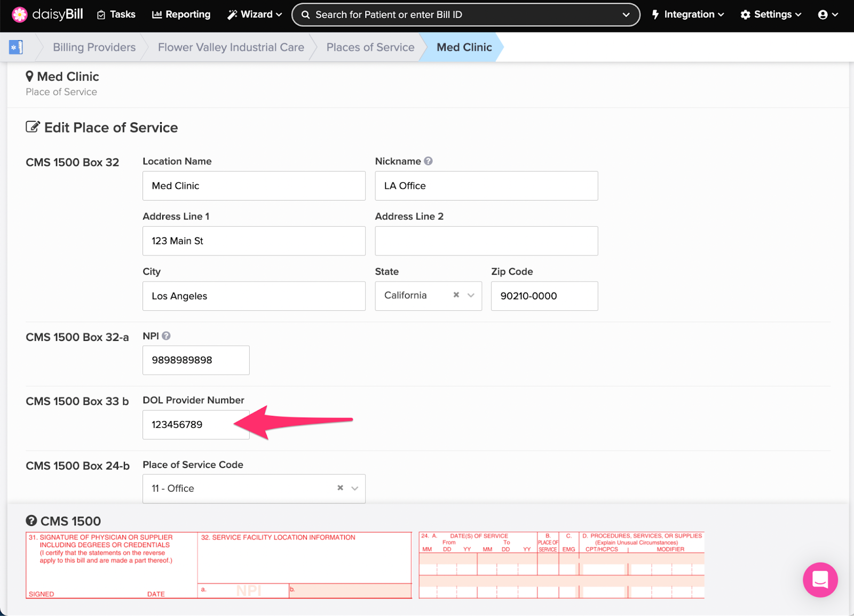Open the Integration menu
This screenshot has height=616, width=854.
pyautogui.click(x=688, y=15)
